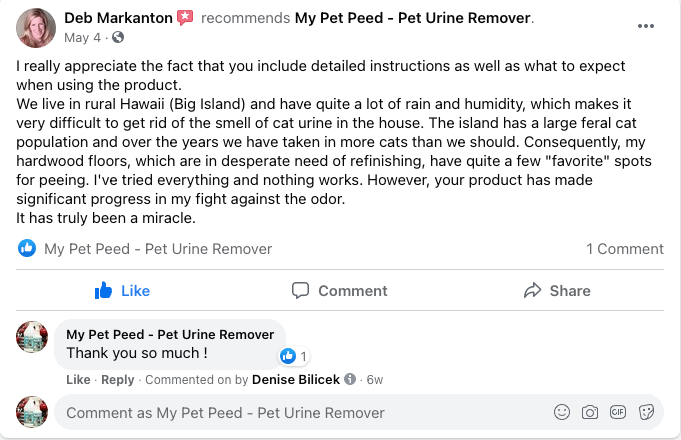Click the recommendation star badge icon
Viewport: 681px width, 440px height.
pyautogui.click(x=185, y=18)
